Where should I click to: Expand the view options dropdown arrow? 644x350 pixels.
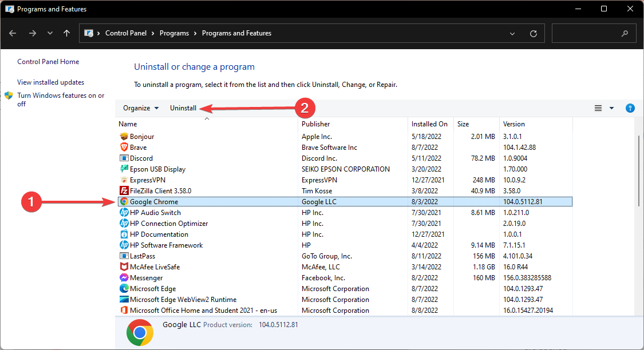click(x=611, y=108)
